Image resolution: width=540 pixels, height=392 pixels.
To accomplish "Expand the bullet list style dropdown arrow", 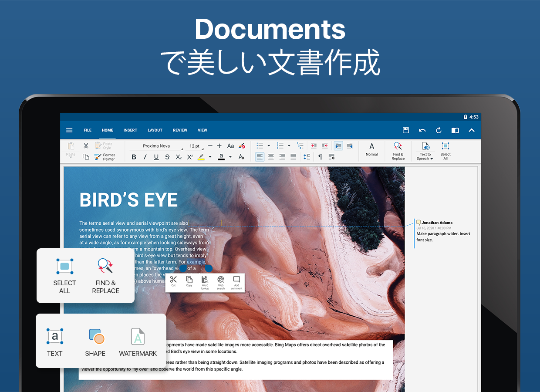I will click(269, 146).
